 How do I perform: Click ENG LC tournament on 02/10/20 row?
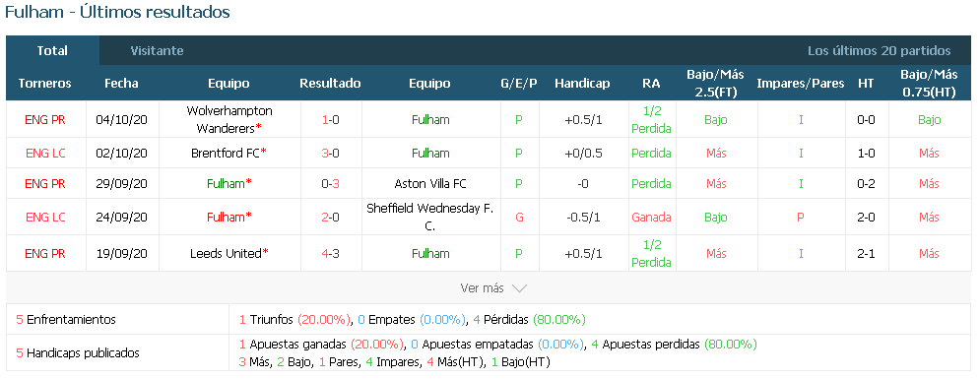click(45, 153)
